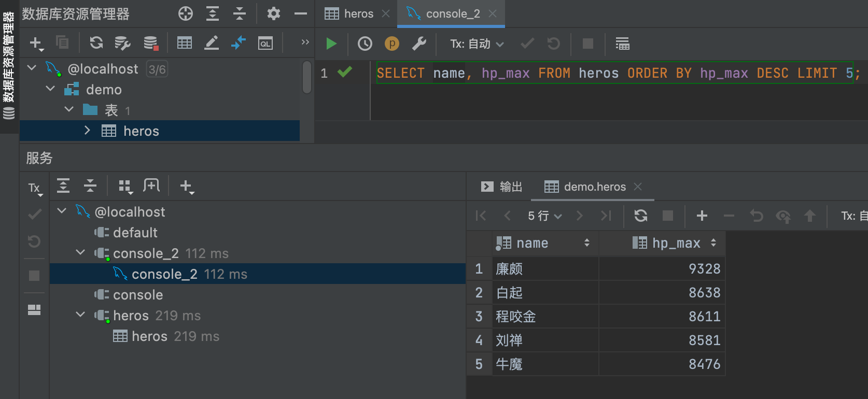The width and height of the screenshot is (868, 399).
Task: Close the heros editor tab
Action: tap(386, 14)
